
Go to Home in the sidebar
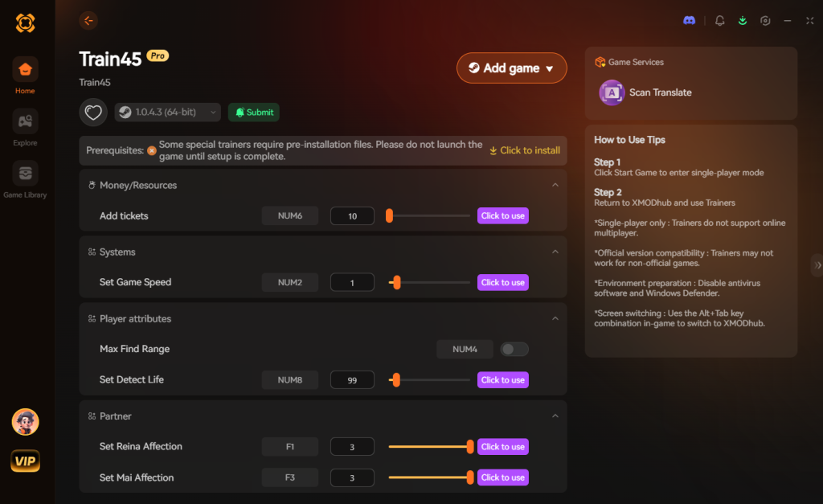point(25,76)
